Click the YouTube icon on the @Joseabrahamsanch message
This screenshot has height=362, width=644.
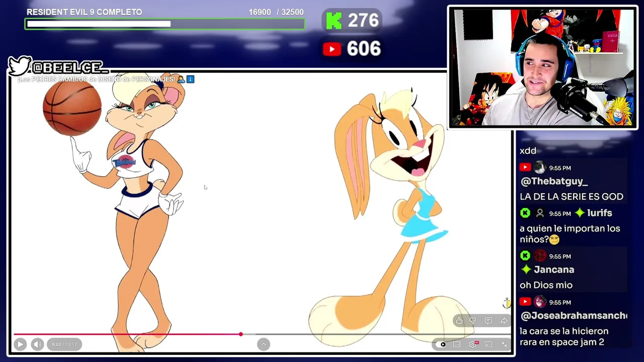(x=525, y=302)
